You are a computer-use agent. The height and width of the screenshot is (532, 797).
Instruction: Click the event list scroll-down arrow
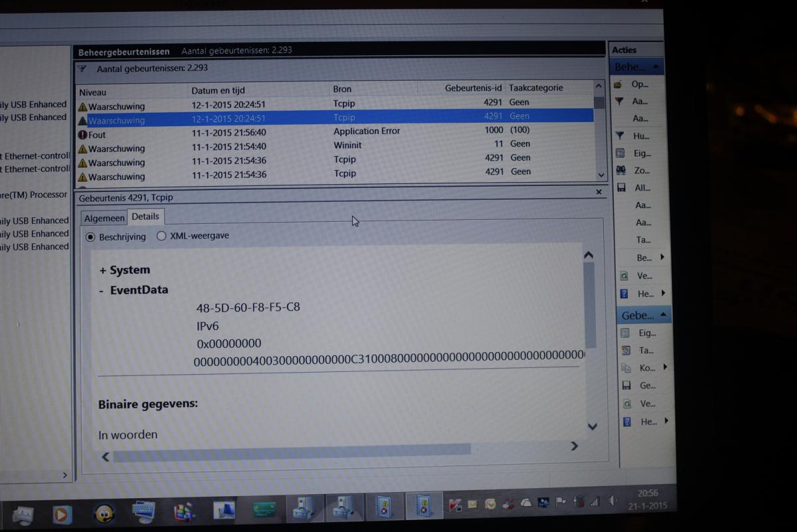(x=601, y=175)
